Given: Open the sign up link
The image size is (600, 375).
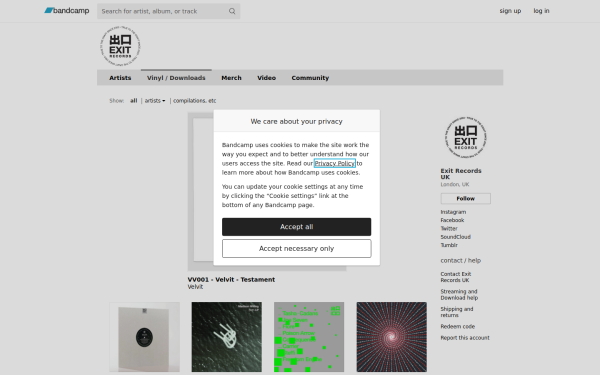Looking at the screenshot, I should [x=510, y=11].
